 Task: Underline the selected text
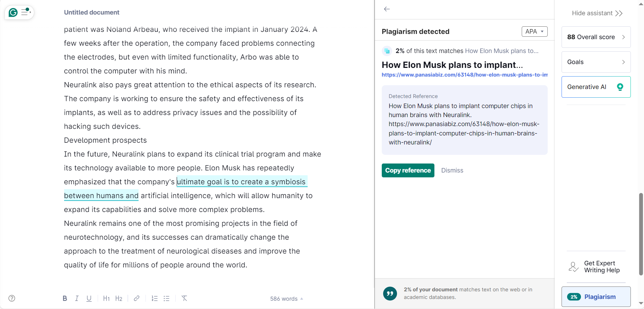pos(89,298)
